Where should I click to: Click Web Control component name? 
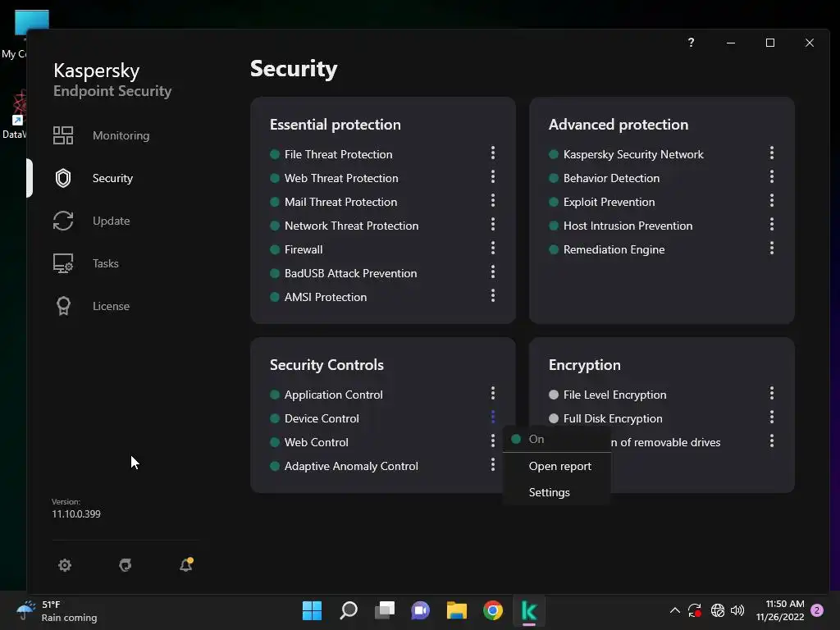316,442
